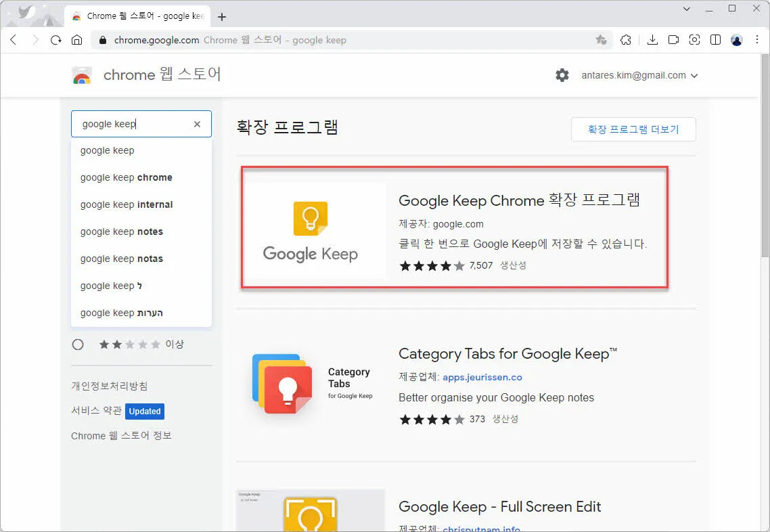Click the 'chrome 웹 스토어' header title
The height and width of the screenshot is (532, 770).
[x=162, y=74]
